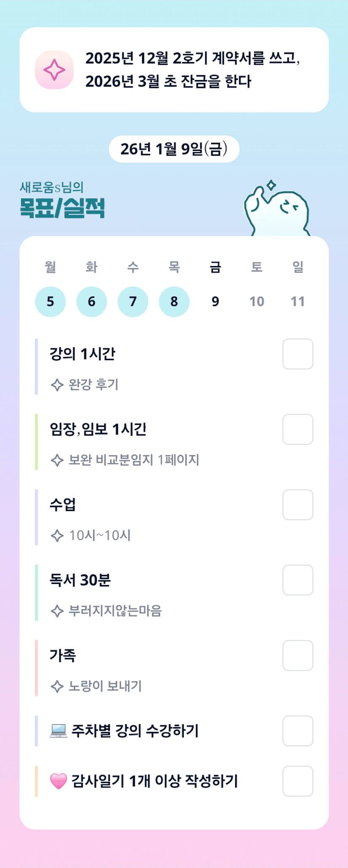This screenshot has height=868, width=348.
Task: Click the 가족 task title
Action: (63, 656)
